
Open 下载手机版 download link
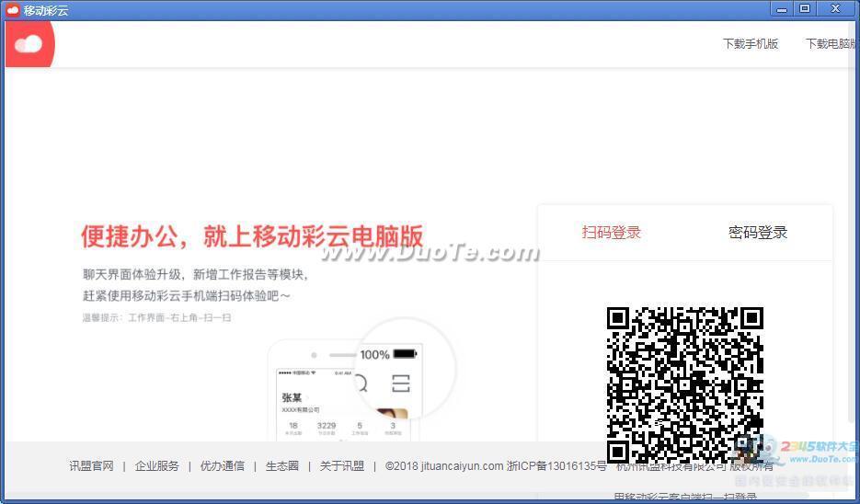click(x=751, y=44)
